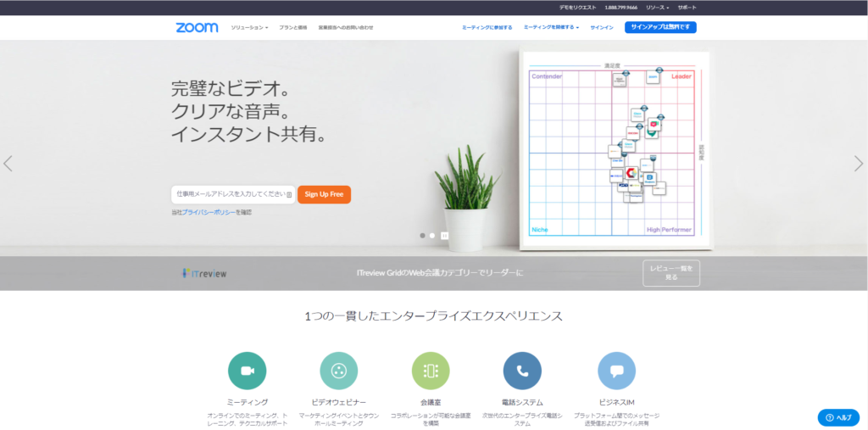Click the ITreview GridのWeb会議カテゴリー banner text

coord(440,272)
